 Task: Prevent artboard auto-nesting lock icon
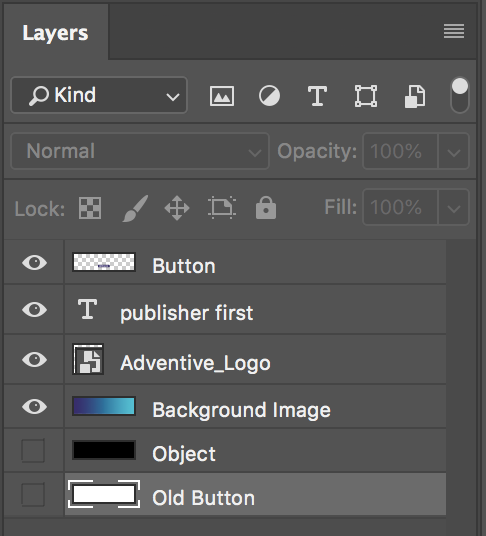click(x=222, y=207)
